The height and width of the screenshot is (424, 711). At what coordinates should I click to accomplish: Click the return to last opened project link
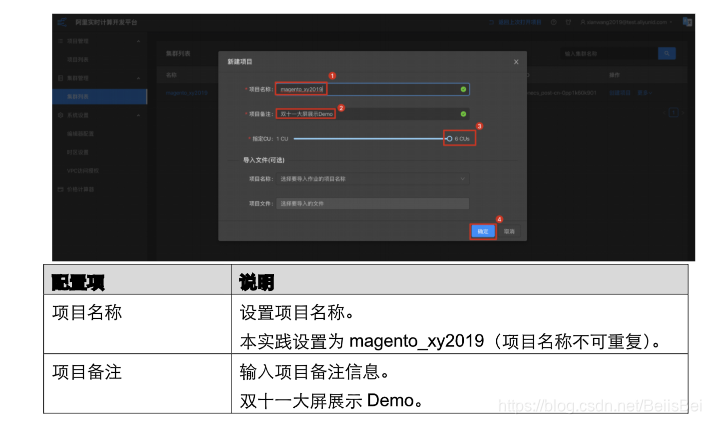tap(516, 22)
